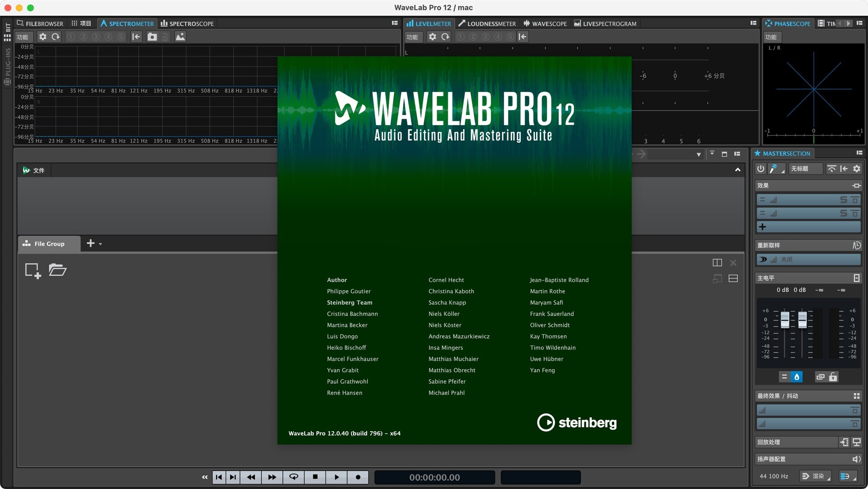Toggle the record button in transport

pyautogui.click(x=358, y=477)
